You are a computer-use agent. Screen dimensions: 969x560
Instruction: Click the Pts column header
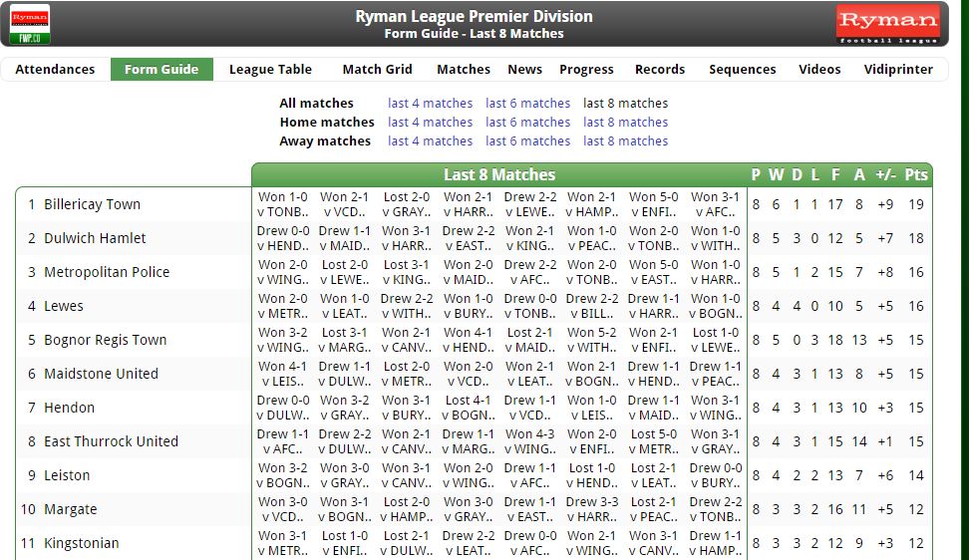click(915, 175)
